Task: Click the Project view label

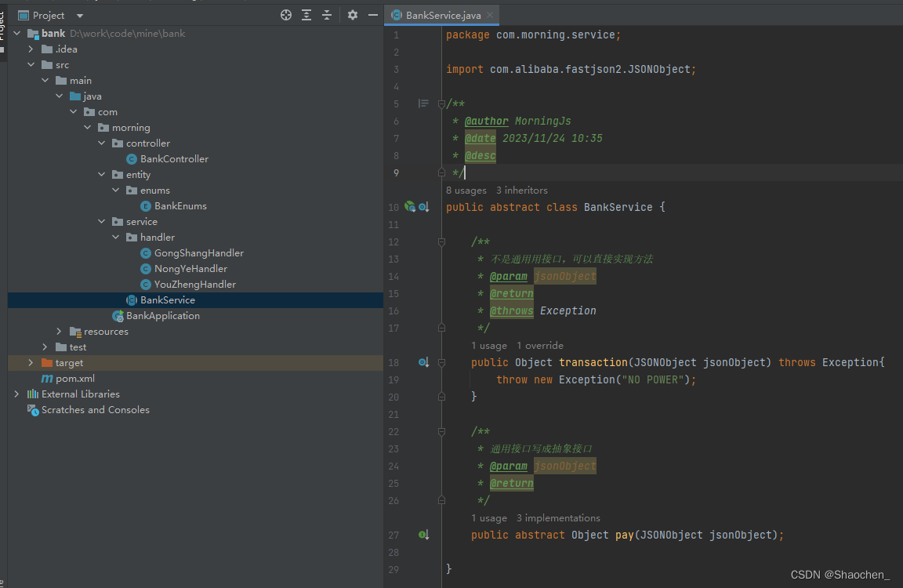Action: [49, 16]
